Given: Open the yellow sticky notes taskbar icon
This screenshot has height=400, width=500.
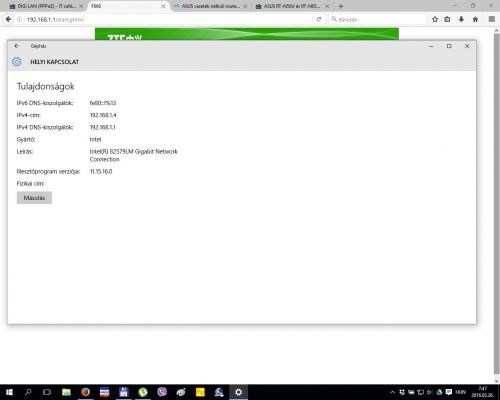Looking at the screenshot, I should 200,392.
